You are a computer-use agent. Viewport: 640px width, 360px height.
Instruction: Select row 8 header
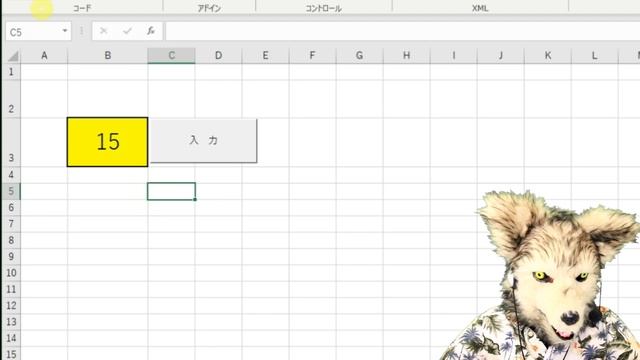click(11, 240)
